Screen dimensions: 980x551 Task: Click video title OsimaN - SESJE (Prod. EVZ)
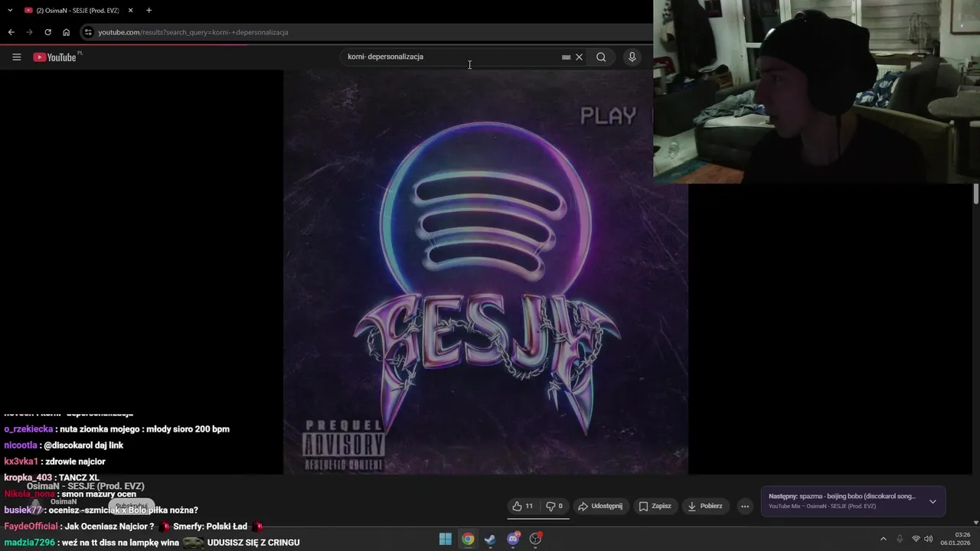(x=85, y=486)
